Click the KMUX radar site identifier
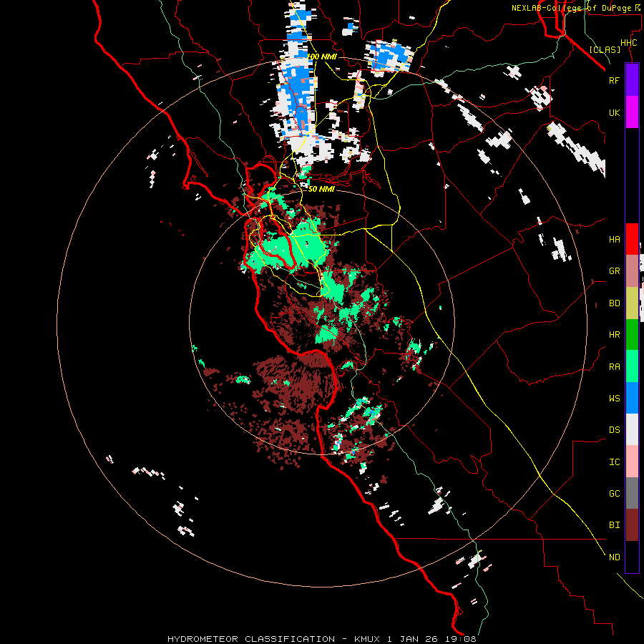Screen dimensions: 644x644 (367, 639)
